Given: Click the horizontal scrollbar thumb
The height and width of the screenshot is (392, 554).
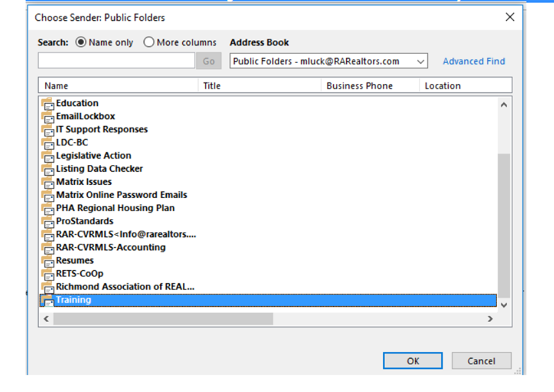Looking at the screenshot, I should (x=163, y=319).
